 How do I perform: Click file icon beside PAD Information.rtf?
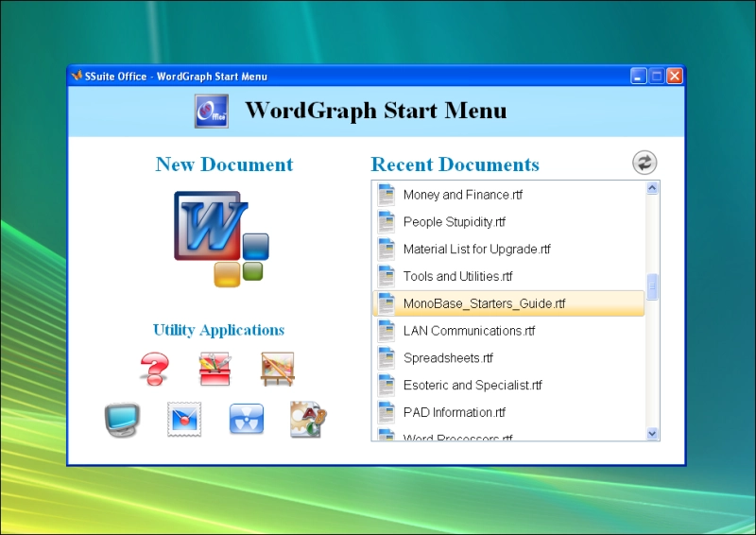tap(387, 412)
